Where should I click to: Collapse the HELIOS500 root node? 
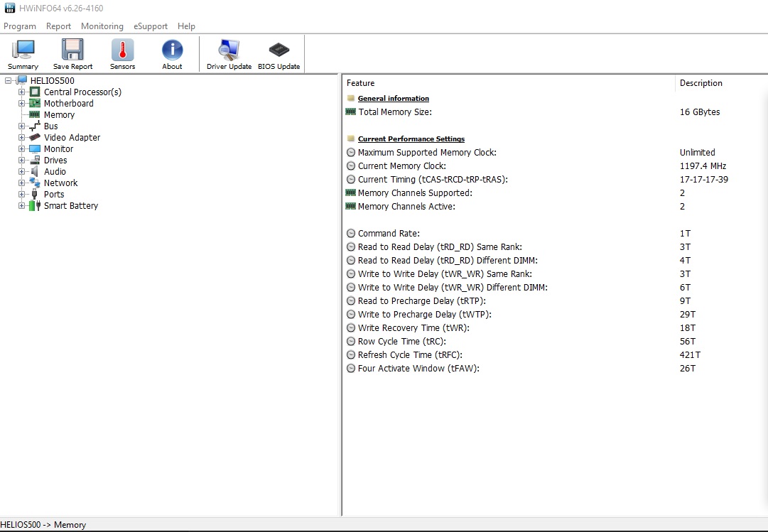point(9,80)
